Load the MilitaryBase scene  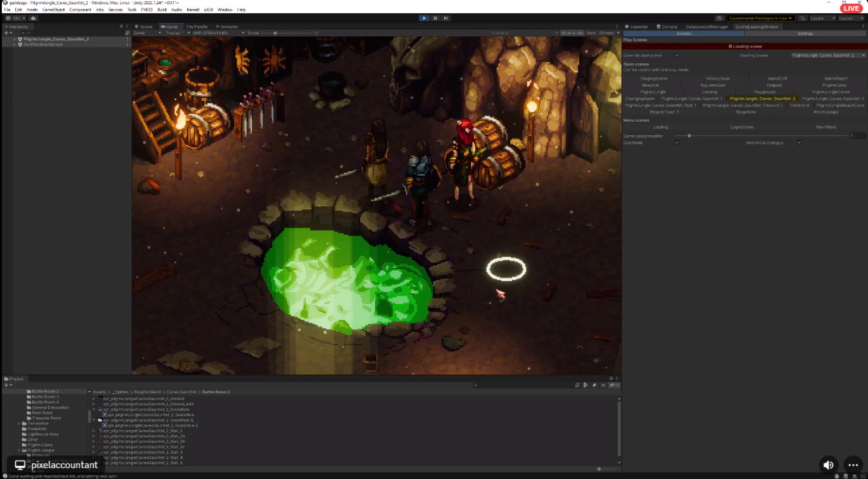[x=718, y=78]
